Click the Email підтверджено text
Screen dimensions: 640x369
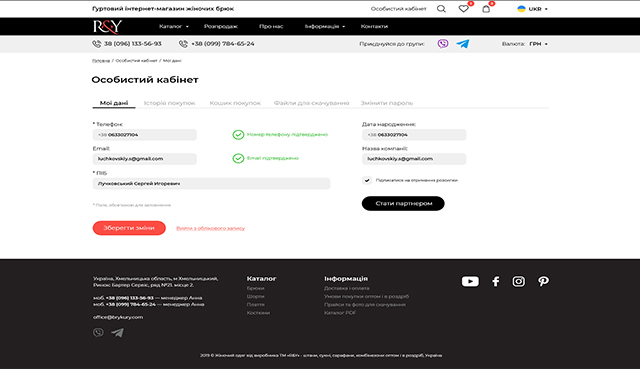(273, 158)
